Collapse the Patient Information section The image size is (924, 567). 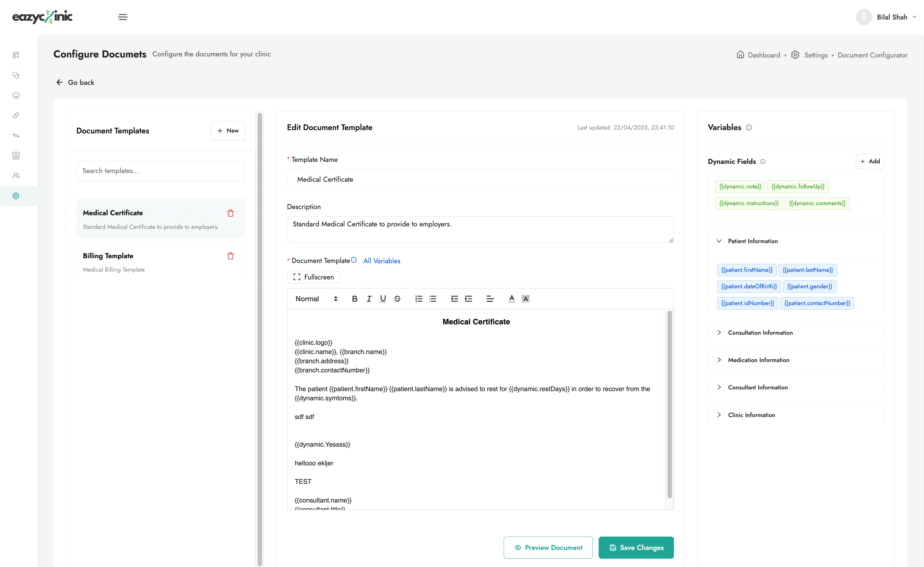(x=796, y=241)
